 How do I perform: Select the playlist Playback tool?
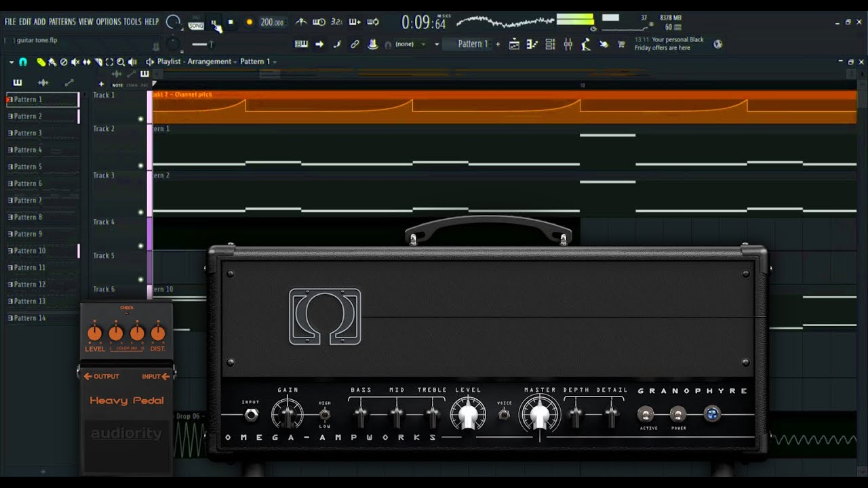click(132, 62)
